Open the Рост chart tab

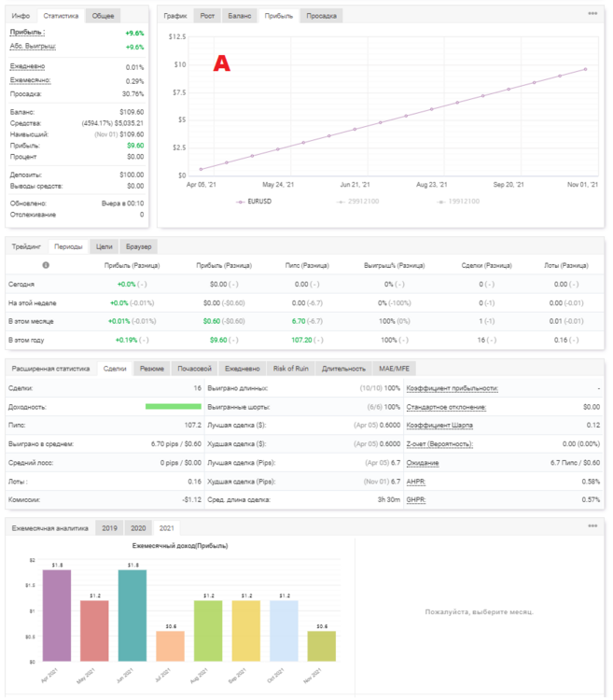click(x=207, y=16)
